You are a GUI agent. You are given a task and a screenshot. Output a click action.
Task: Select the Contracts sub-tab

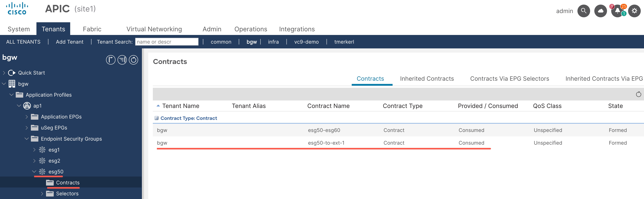pos(370,79)
